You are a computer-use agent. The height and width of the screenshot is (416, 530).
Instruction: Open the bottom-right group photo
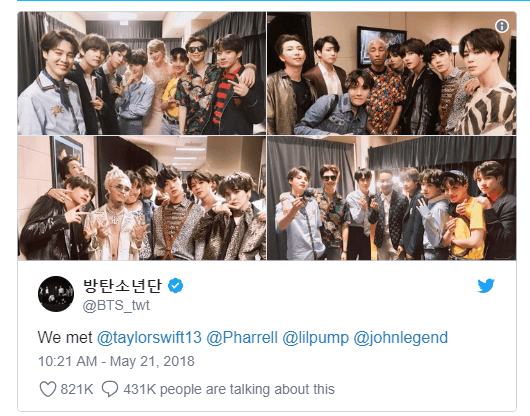391,198
